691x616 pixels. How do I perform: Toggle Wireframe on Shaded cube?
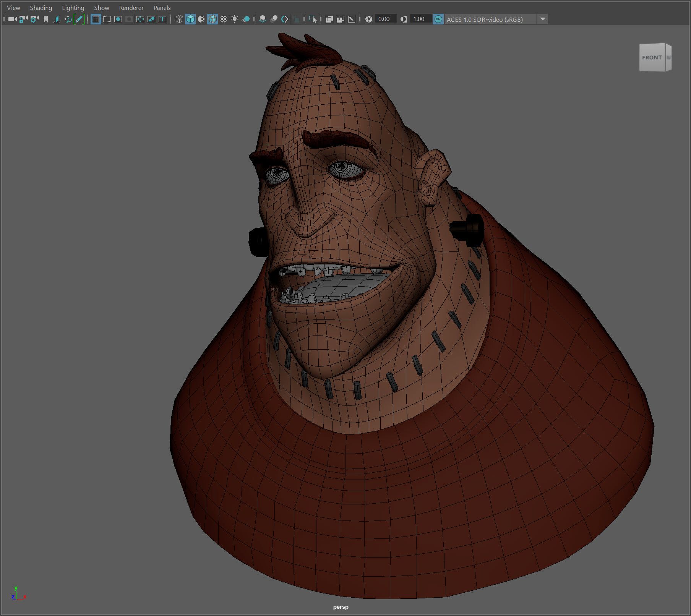(x=212, y=19)
